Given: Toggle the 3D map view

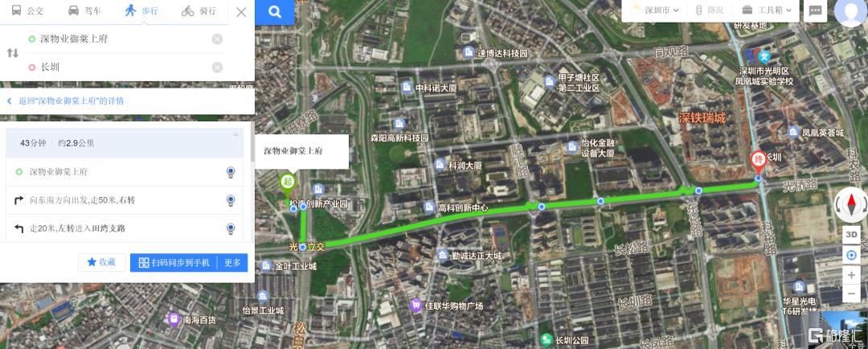Looking at the screenshot, I should (x=851, y=234).
